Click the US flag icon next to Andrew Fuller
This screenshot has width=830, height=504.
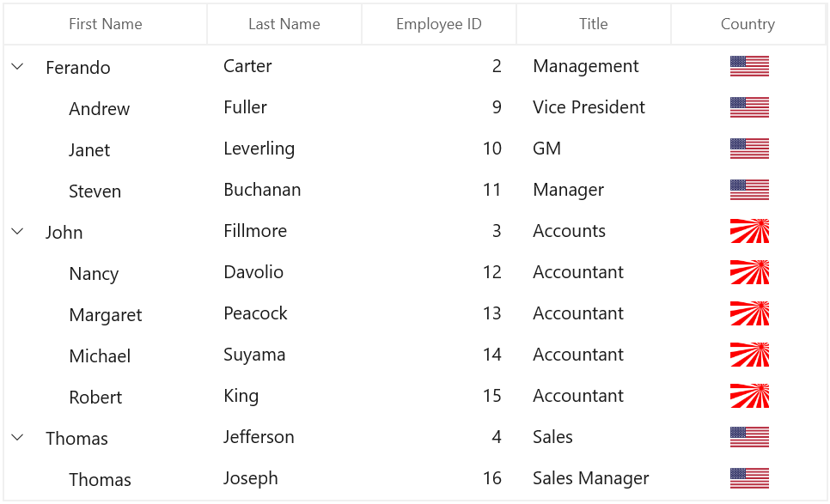748,107
